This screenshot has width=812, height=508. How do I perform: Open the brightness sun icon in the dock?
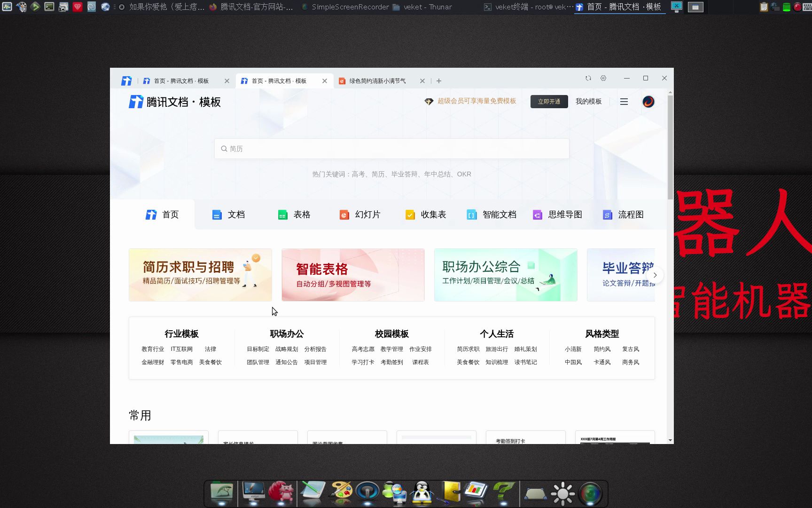tap(563, 494)
